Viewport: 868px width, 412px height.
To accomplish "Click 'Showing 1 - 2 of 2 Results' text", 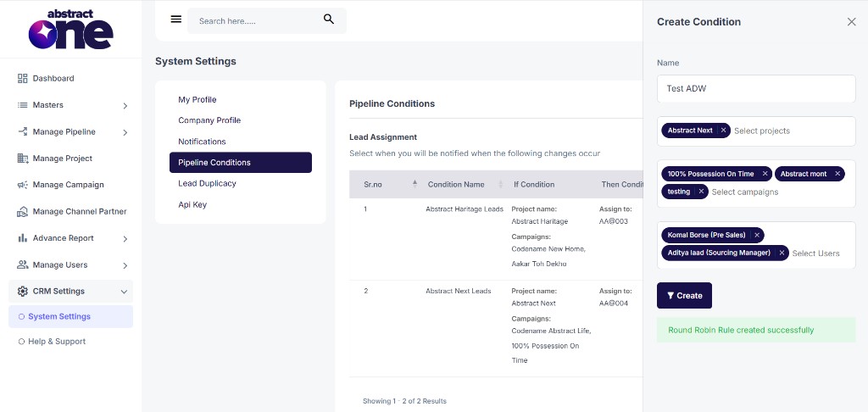I will (x=404, y=401).
